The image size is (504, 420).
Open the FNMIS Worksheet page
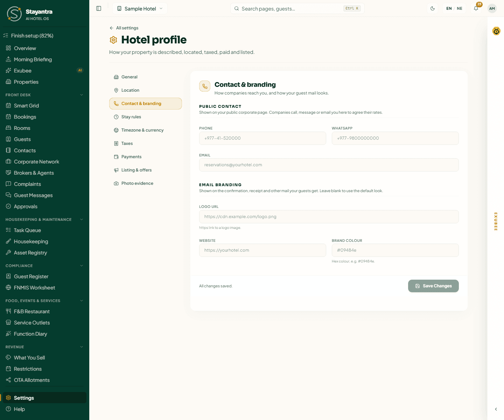point(44,288)
